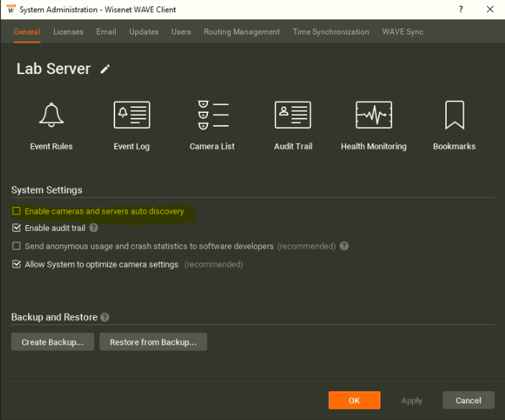This screenshot has height=420, width=505.
Task: Click help icon next to Backup and Restore
Action: pyautogui.click(x=105, y=317)
